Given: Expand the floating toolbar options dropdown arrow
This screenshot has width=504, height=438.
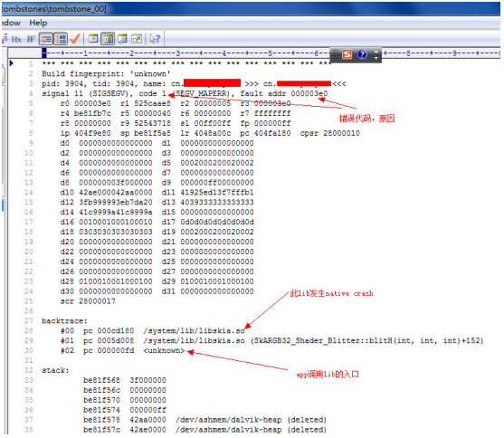Looking at the screenshot, I should pyautogui.click(x=376, y=58).
